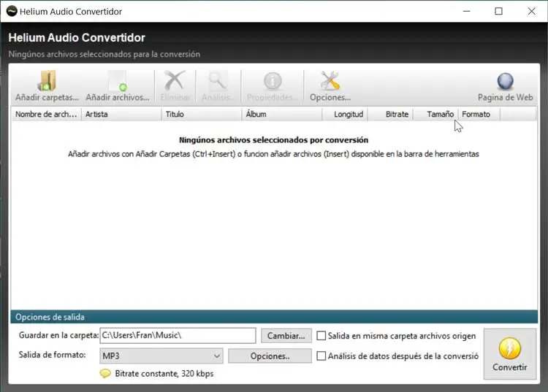548x392 pixels.
Task: Open Opciones tools icon in toolbar
Action: (x=330, y=80)
